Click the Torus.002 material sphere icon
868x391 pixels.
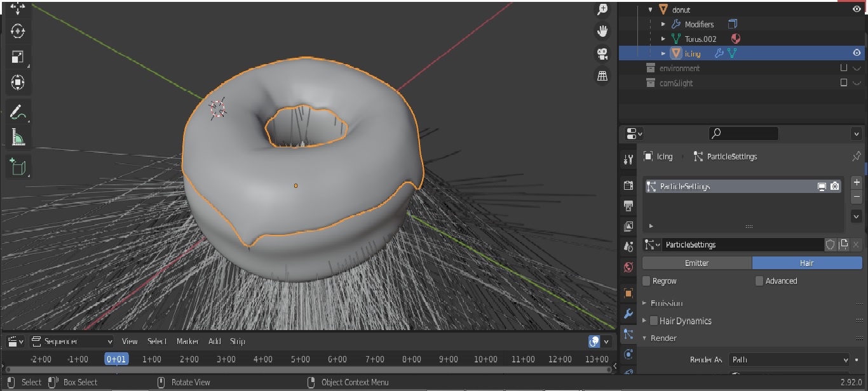[x=735, y=39]
